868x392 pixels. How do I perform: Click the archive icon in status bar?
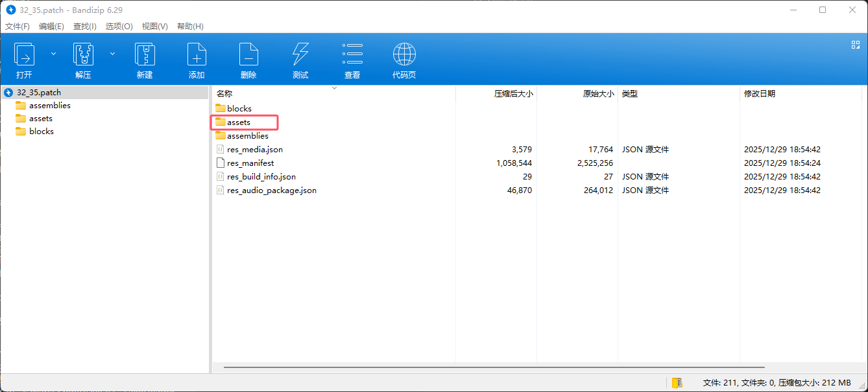coord(677,383)
